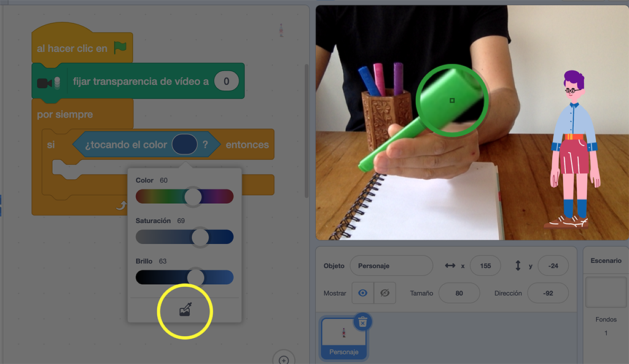Viewport: 629px width, 364px height.
Task: Click the loop arrow on forever block
Action: (x=121, y=206)
